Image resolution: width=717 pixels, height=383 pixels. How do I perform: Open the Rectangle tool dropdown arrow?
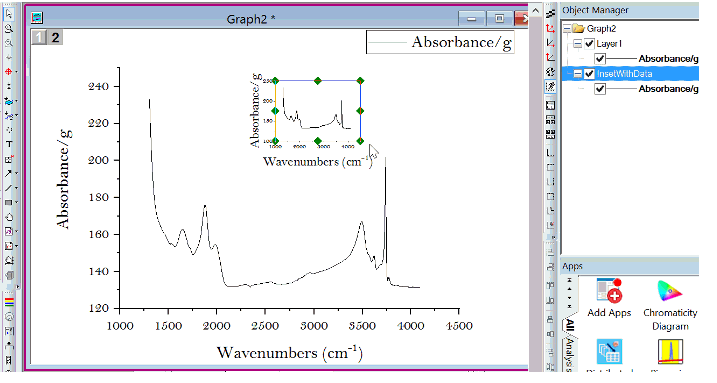click(16, 202)
